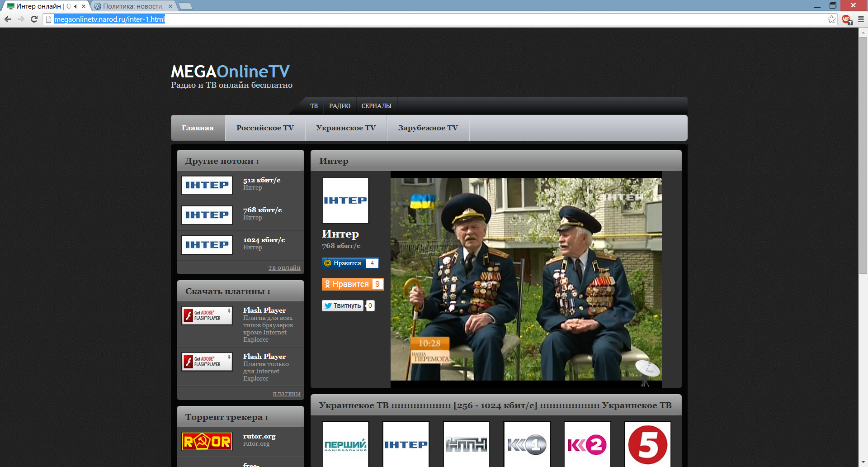Select the 1024 кбит/с stream link
Viewport: 868px width, 467px height.
(264, 240)
